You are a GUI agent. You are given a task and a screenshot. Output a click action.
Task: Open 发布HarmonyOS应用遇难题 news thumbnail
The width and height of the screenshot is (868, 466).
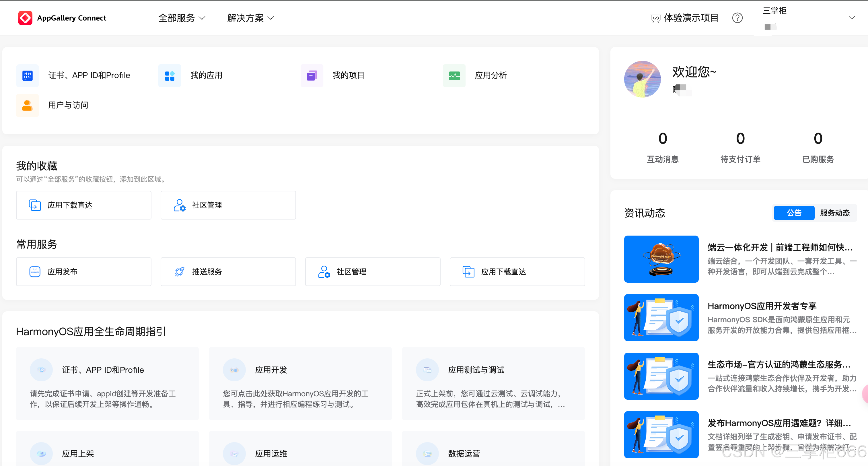661,435
